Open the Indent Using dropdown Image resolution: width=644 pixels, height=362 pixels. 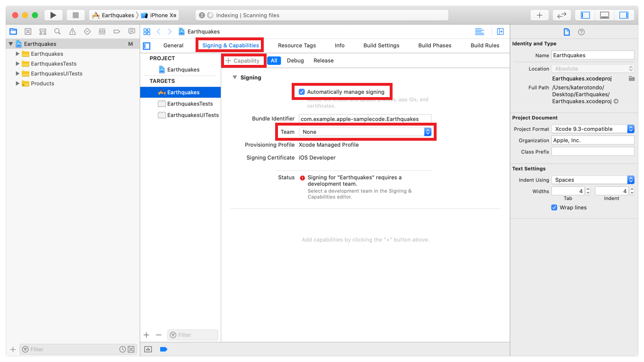click(593, 180)
